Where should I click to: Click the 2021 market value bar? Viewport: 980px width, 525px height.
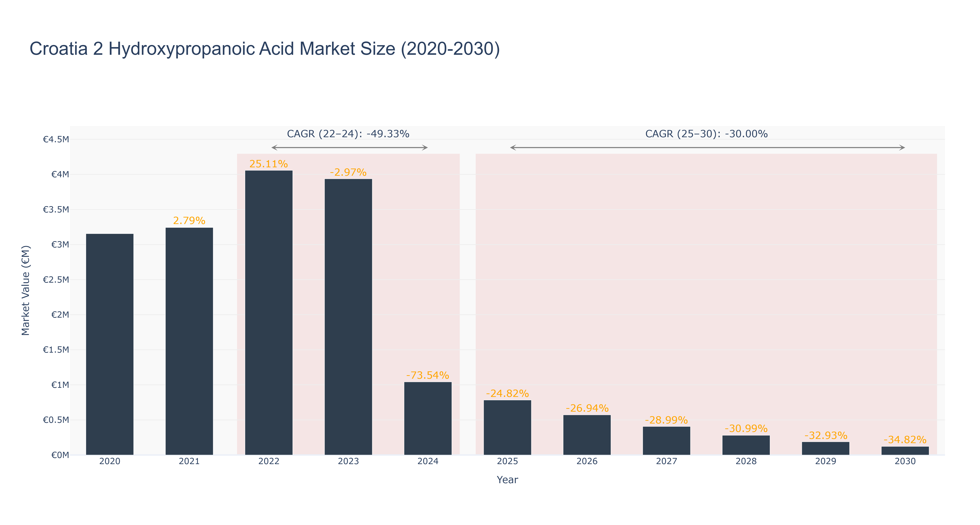[189, 341]
